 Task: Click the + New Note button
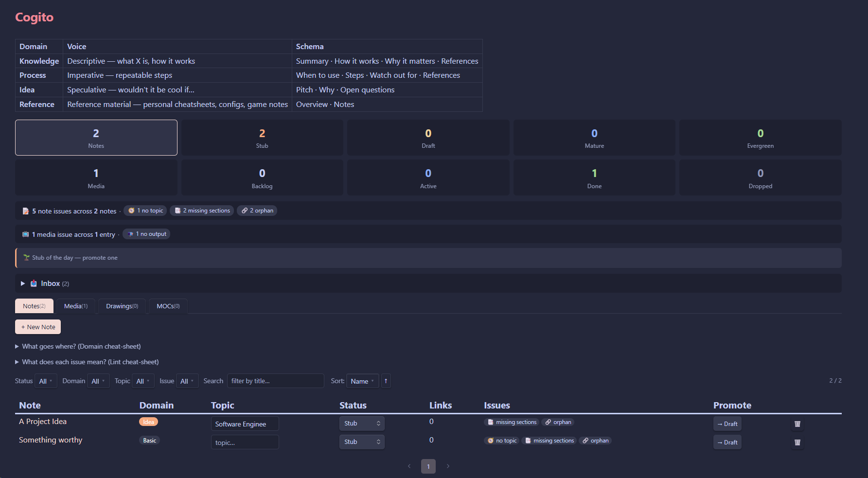[38, 327]
